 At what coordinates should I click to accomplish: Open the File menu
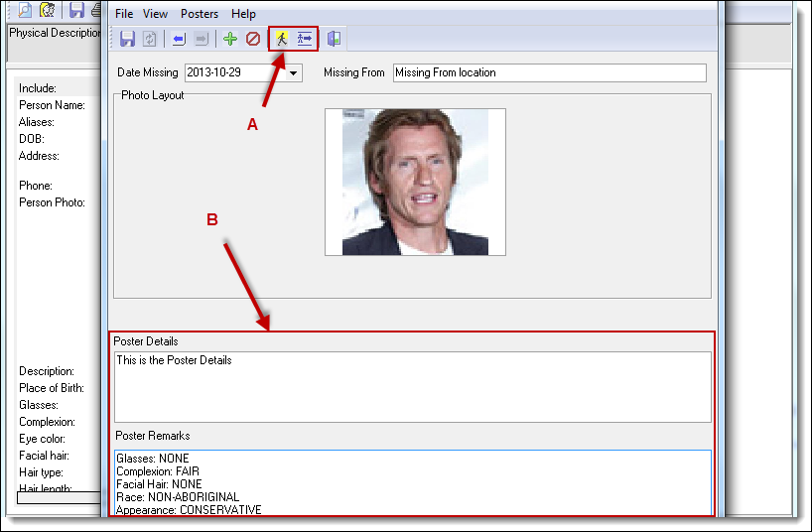[123, 14]
